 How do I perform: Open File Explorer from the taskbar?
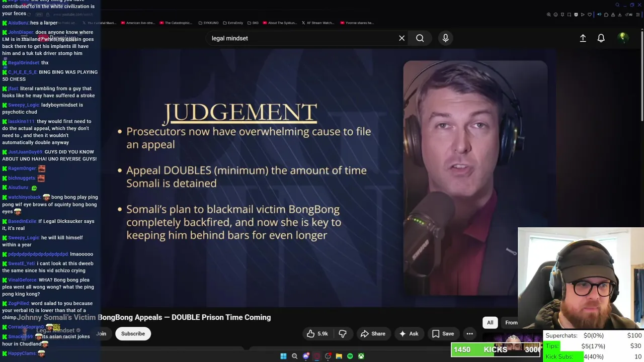[339, 356]
